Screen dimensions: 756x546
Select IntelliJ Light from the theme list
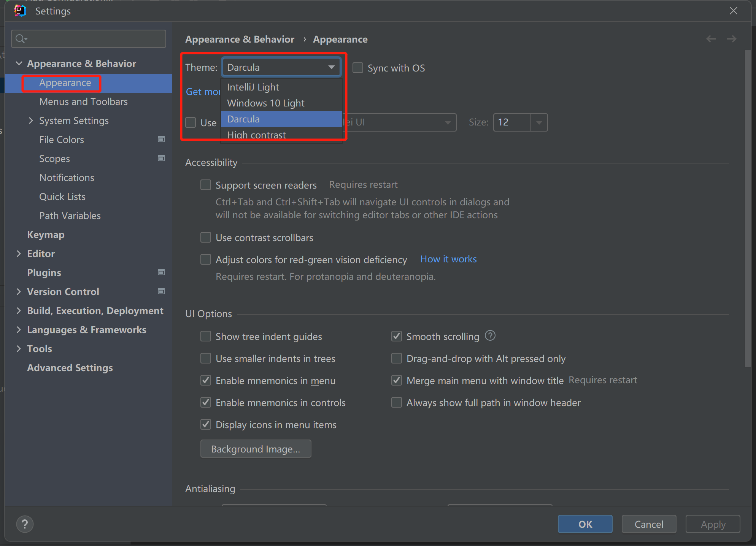pyautogui.click(x=253, y=87)
